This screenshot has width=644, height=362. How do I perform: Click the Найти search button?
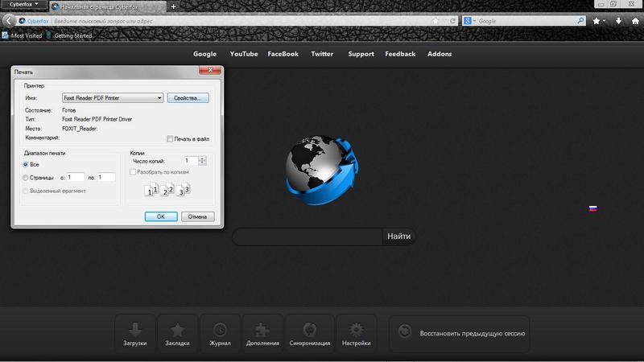point(398,237)
